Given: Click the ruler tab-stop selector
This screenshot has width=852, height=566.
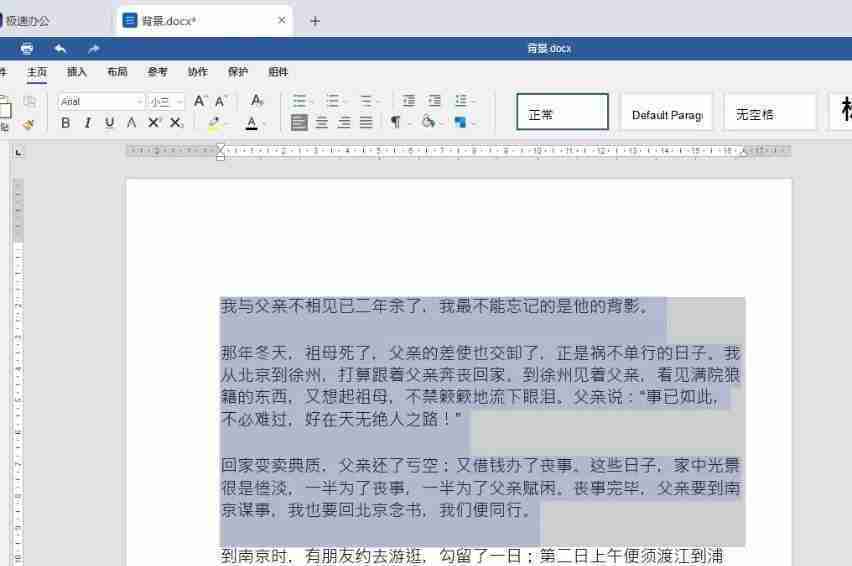Looking at the screenshot, I should click(x=19, y=153).
